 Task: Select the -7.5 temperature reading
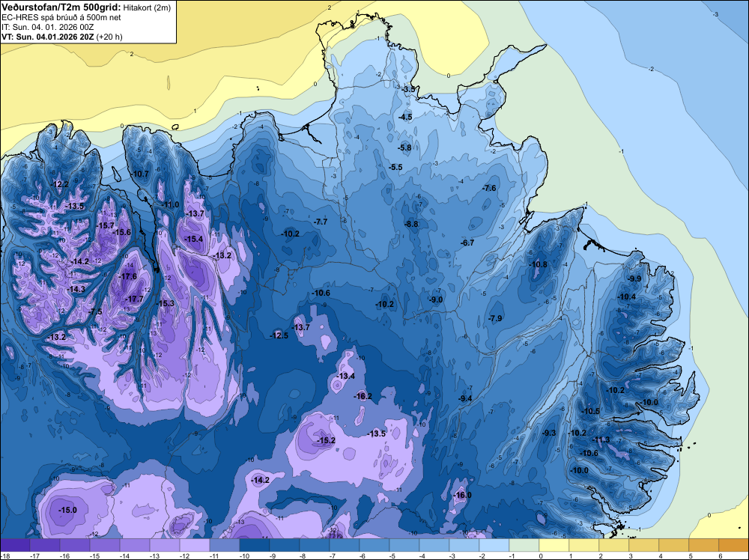click(x=96, y=311)
